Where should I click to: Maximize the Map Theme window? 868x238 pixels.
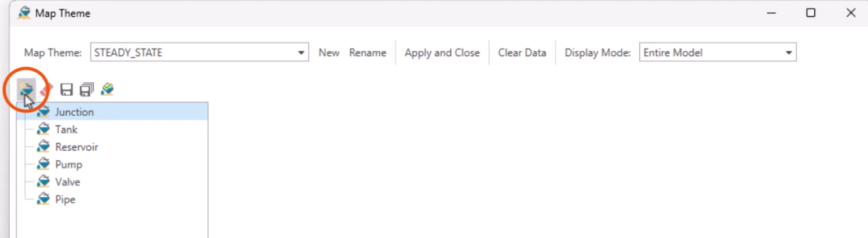pos(810,13)
